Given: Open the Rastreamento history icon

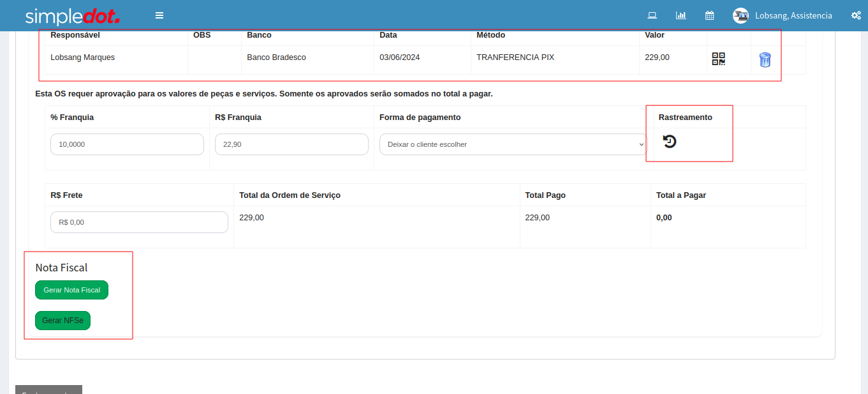Looking at the screenshot, I should point(669,142).
